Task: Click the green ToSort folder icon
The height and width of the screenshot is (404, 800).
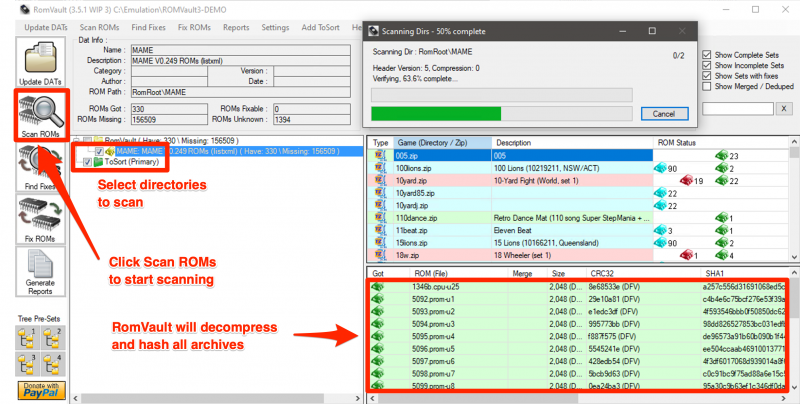Action: (x=98, y=162)
